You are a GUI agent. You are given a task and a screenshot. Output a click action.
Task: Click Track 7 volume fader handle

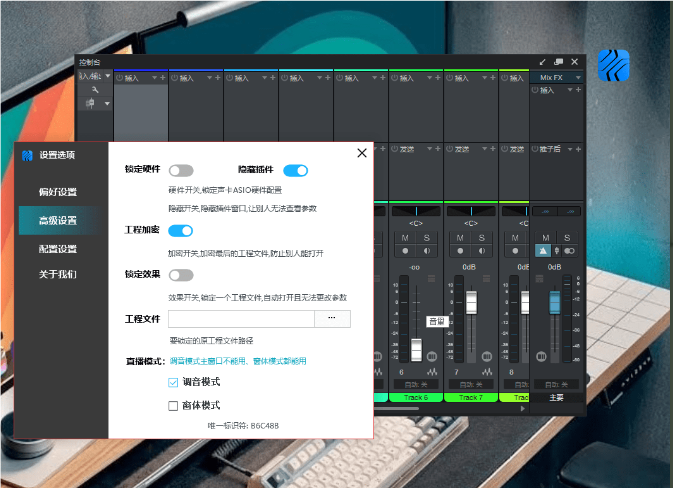tap(470, 301)
